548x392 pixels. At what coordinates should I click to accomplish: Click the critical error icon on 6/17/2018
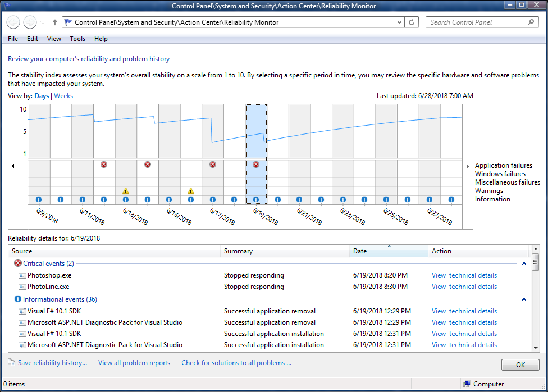[213, 164]
